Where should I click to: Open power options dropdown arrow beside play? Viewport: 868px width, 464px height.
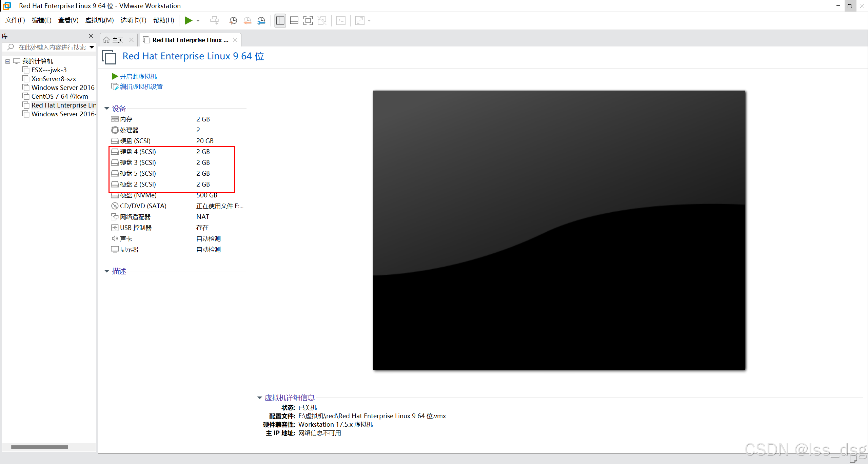198,21
